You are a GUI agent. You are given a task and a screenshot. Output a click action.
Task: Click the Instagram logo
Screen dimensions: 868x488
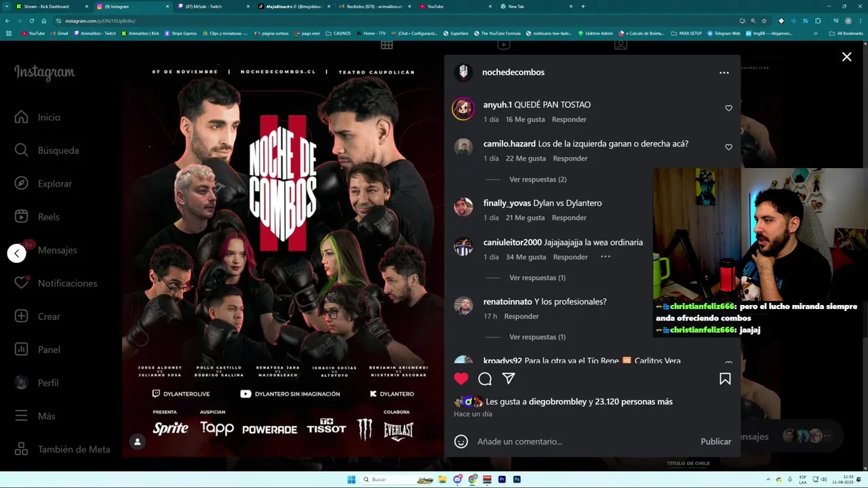click(45, 73)
